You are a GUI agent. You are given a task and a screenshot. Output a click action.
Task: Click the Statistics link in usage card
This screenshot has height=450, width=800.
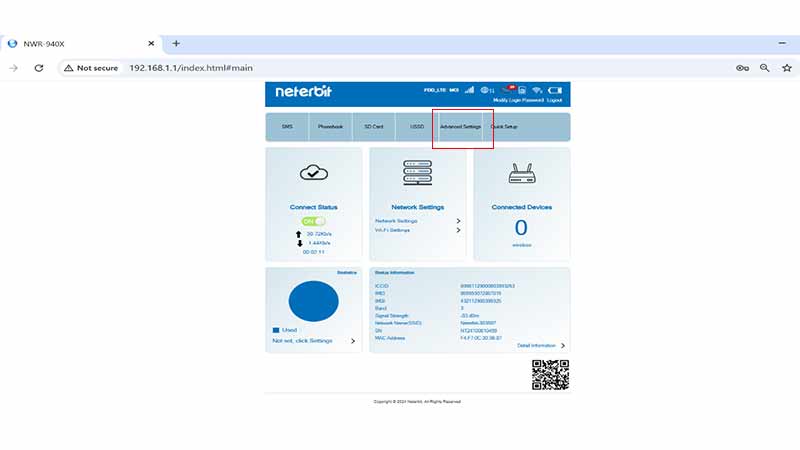pos(347,273)
